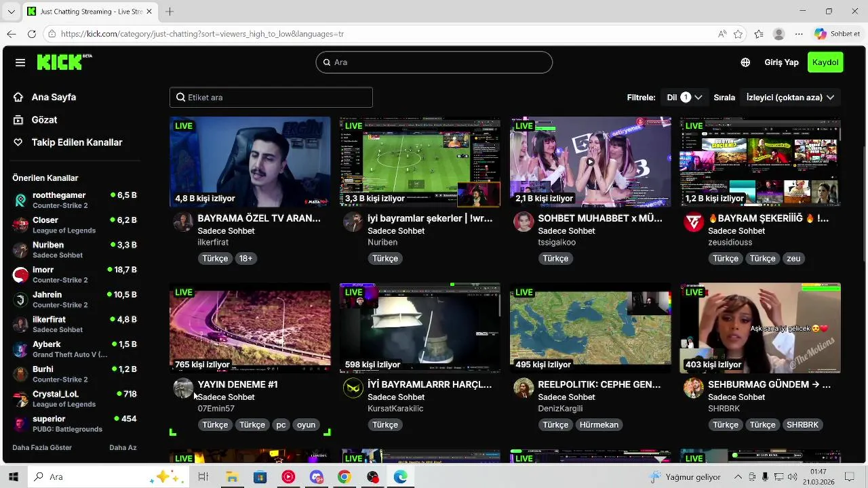Click DenizKargili streamer avatar icon
The width and height of the screenshot is (868, 488).
point(524,388)
